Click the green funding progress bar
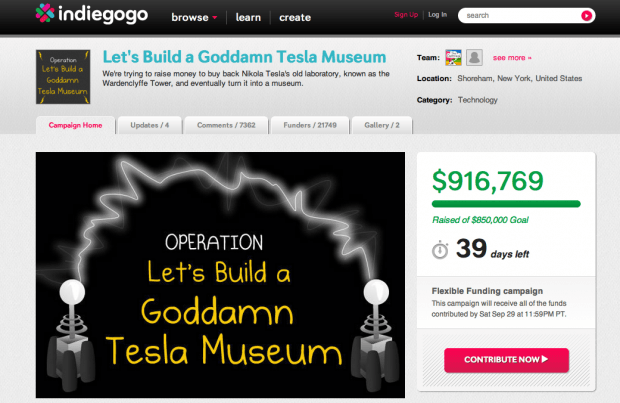Screen dimensions: 620x403 (x=505, y=203)
